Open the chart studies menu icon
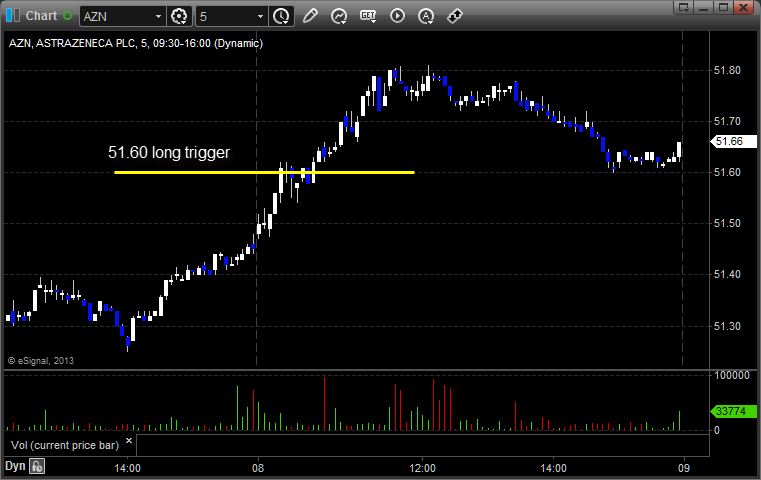This screenshot has height=480, width=761. 339,16
